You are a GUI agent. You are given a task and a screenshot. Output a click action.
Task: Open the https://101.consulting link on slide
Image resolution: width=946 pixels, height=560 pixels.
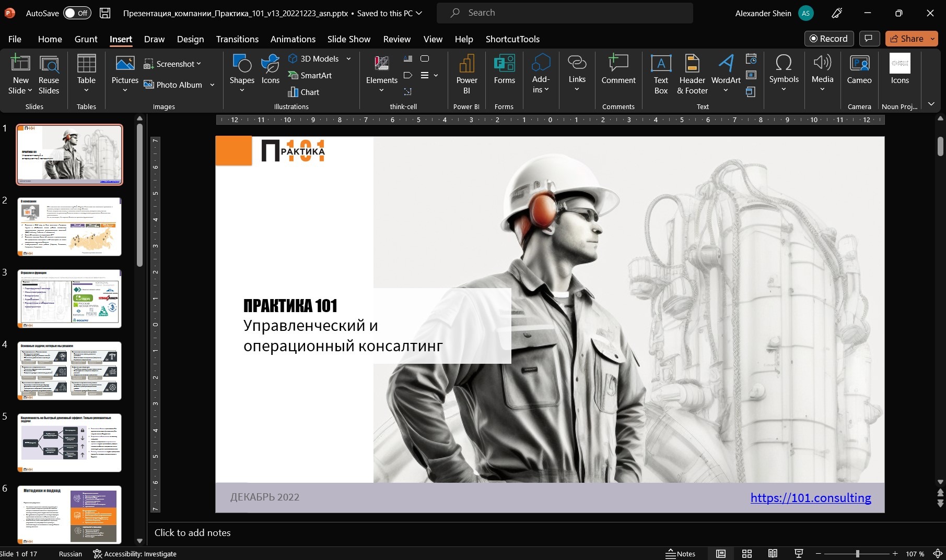(810, 498)
